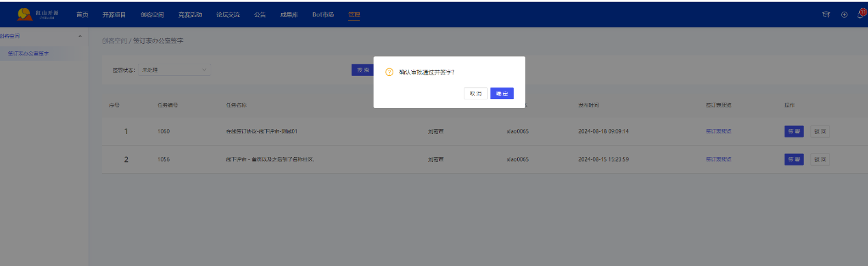868x266 pixels.
Task: Click the 驳回 button for task 1056
Action: point(819,159)
